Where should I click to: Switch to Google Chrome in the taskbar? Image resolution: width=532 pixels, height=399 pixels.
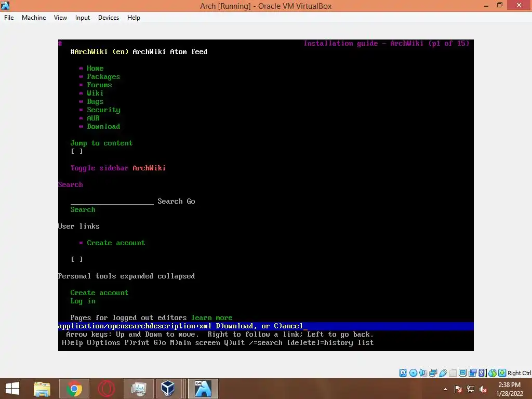[74, 389]
